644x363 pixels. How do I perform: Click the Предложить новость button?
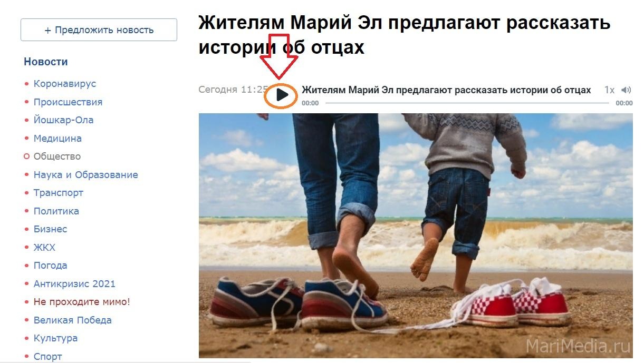coord(99,30)
